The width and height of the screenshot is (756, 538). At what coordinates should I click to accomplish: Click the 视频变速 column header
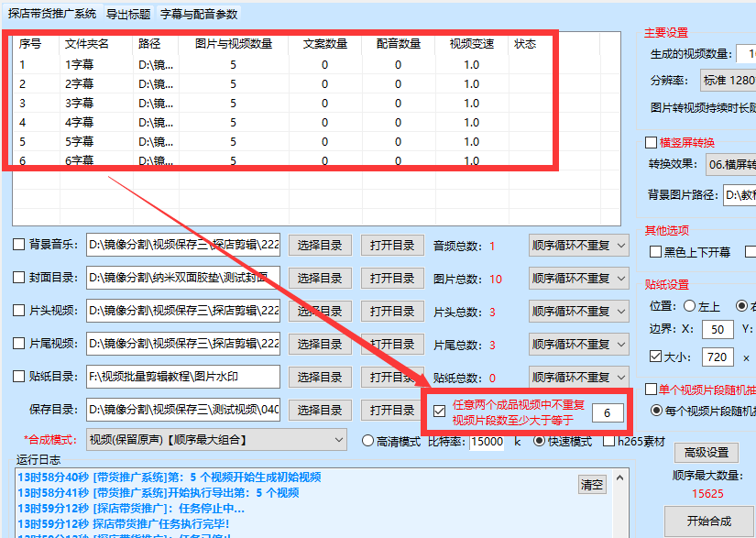472,44
